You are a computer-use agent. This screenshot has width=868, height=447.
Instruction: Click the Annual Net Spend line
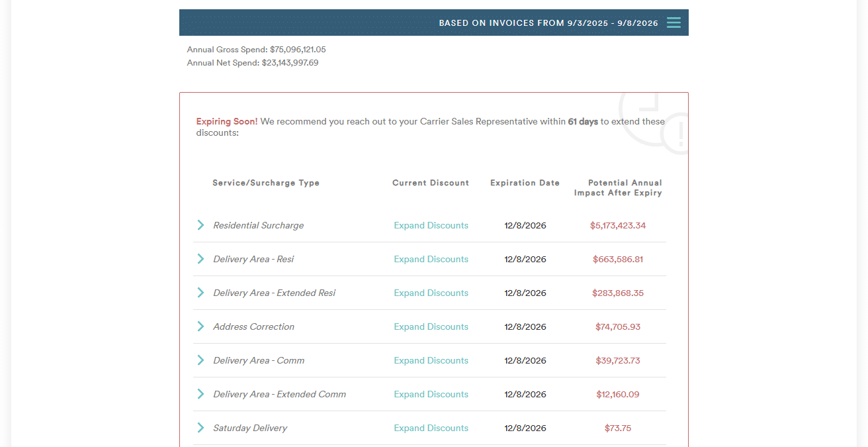[253, 63]
